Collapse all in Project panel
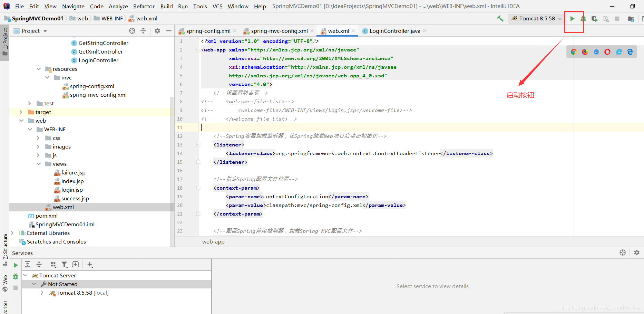The width and height of the screenshot is (644, 314). (x=143, y=31)
